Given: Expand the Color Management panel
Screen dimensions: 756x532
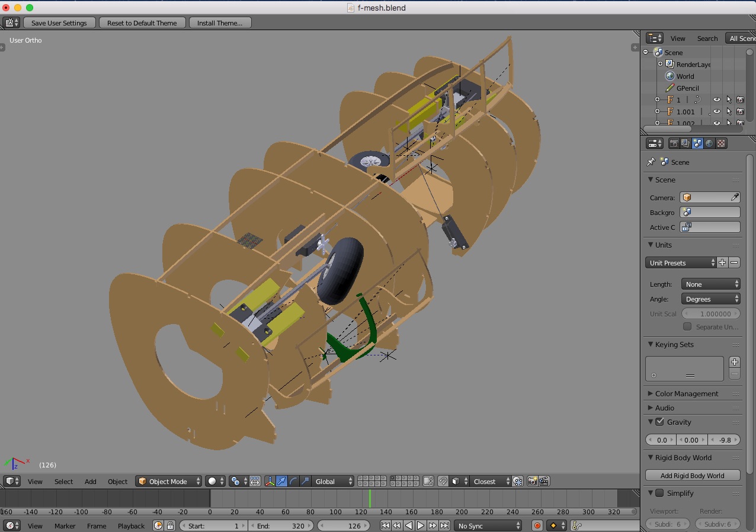Looking at the screenshot, I should (686, 393).
